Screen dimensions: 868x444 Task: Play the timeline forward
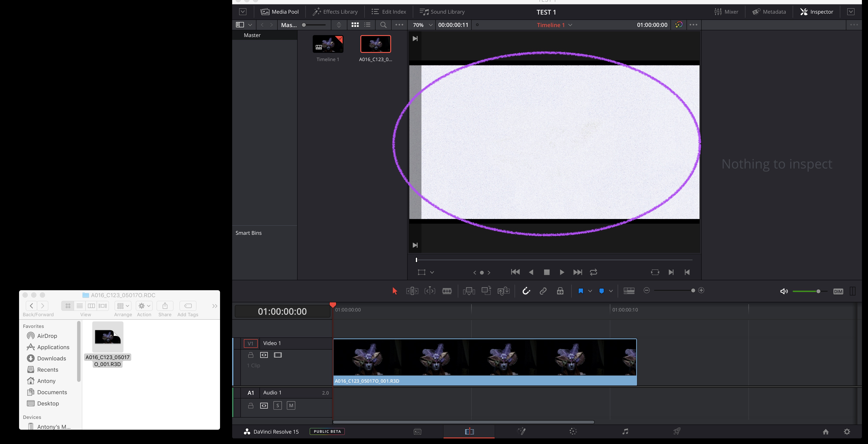(x=562, y=272)
